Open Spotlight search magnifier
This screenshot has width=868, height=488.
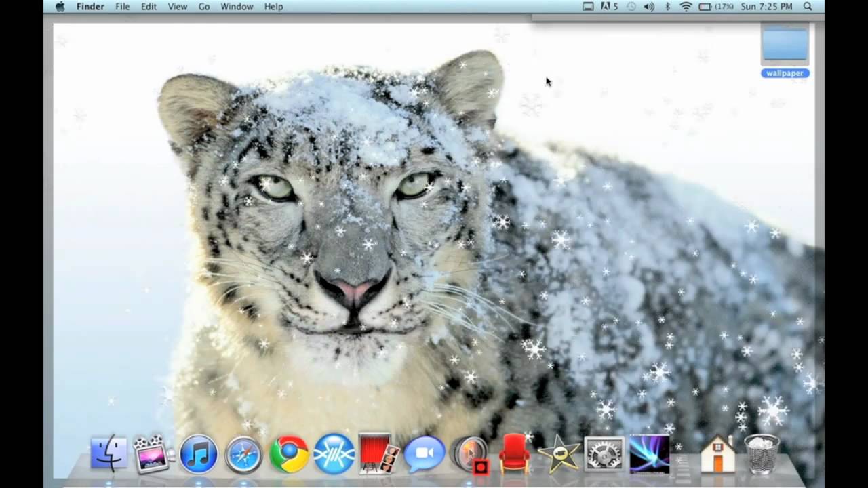point(808,7)
